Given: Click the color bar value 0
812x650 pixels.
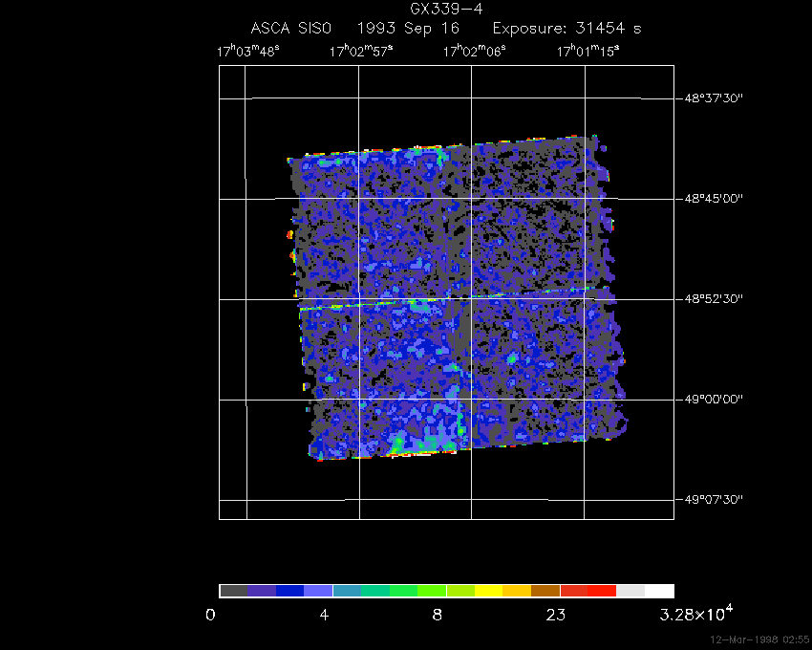Looking at the screenshot, I should click(x=210, y=616).
